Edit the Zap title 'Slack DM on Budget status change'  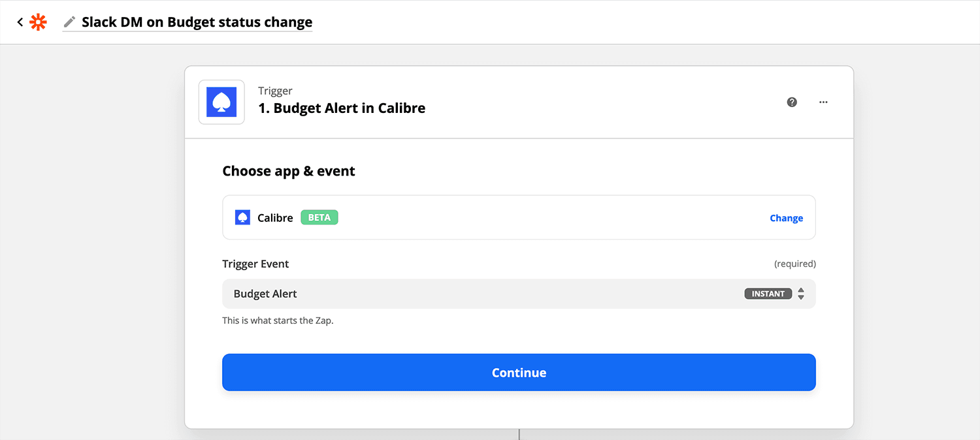coord(197,22)
